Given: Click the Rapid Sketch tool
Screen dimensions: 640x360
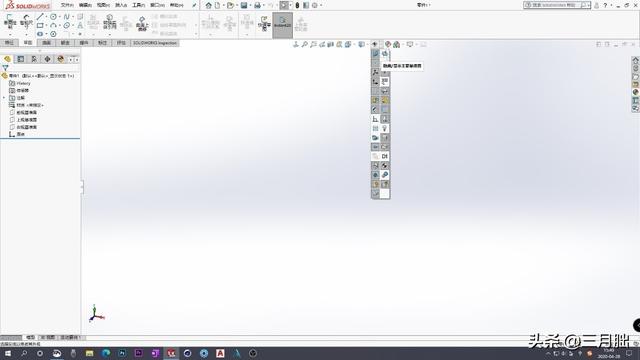Looking at the screenshot, I should pos(264,24).
